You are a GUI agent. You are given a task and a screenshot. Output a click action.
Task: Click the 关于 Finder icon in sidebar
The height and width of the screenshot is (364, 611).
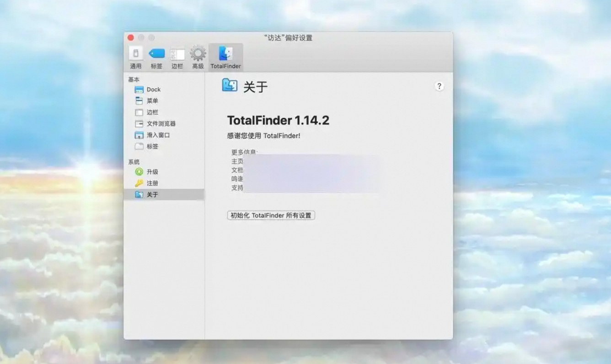pyautogui.click(x=139, y=195)
